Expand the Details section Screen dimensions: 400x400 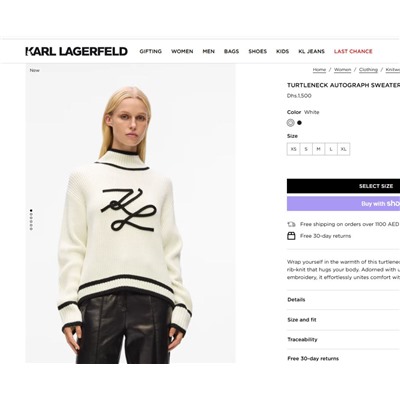[x=343, y=300]
